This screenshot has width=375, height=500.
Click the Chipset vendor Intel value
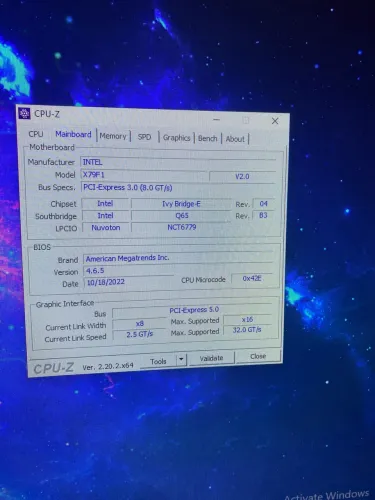[x=105, y=204]
